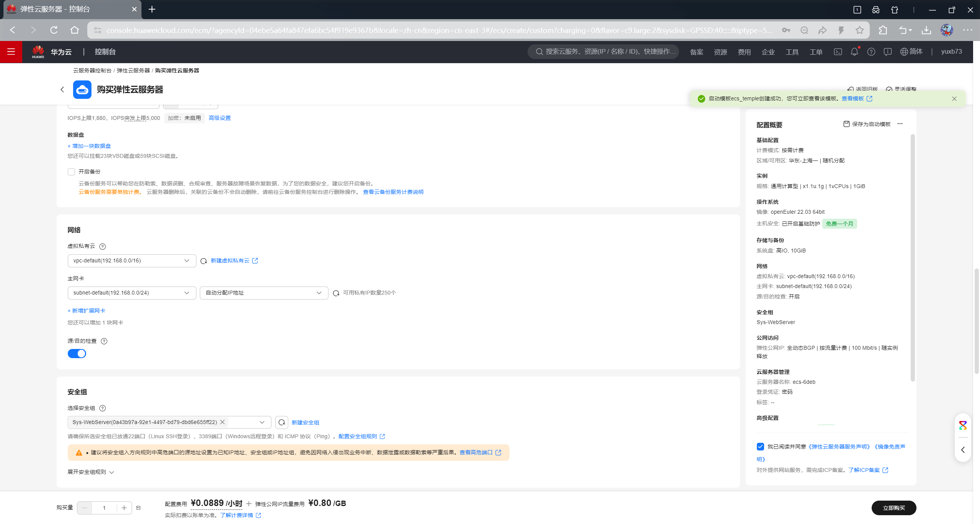Open the vpc-default VPC dropdown
The width and height of the screenshot is (980, 524).
coord(132,261)
